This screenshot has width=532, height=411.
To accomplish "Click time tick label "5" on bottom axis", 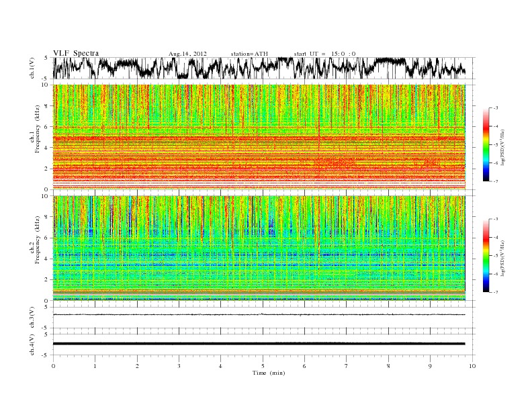I will (263, 366).
